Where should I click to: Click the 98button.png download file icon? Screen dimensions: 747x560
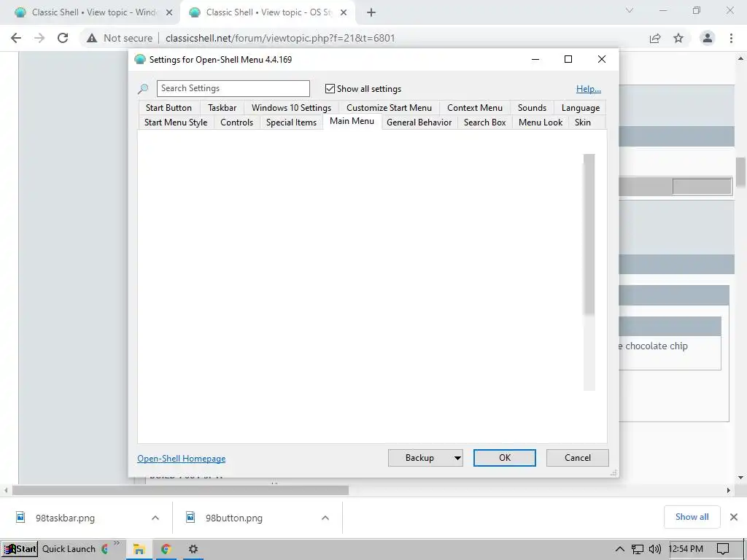coord(190,517)
